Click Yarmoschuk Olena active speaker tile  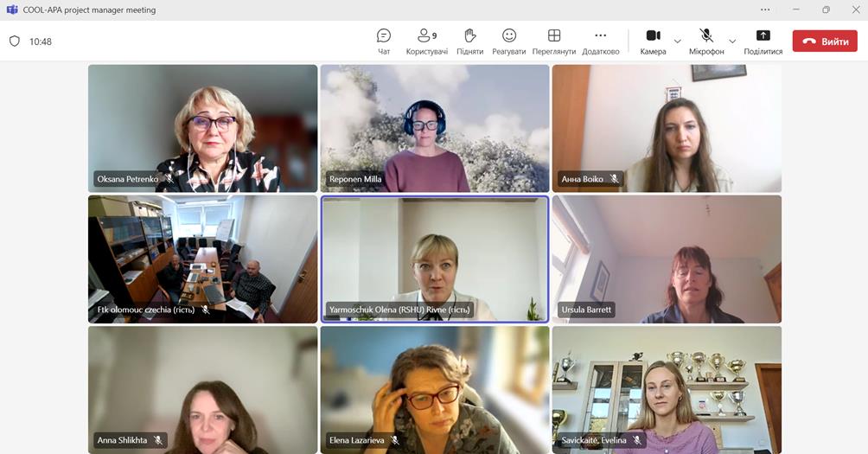pyautogui.click(x=434, y=259)
